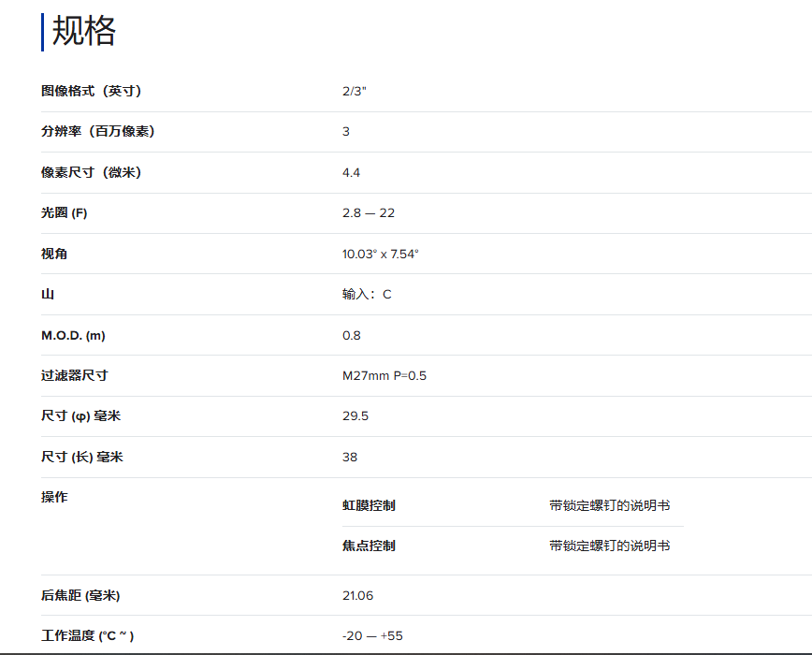
Task: Select the 尺寸 (长) 毫米 label
Action: click(82, 457)
